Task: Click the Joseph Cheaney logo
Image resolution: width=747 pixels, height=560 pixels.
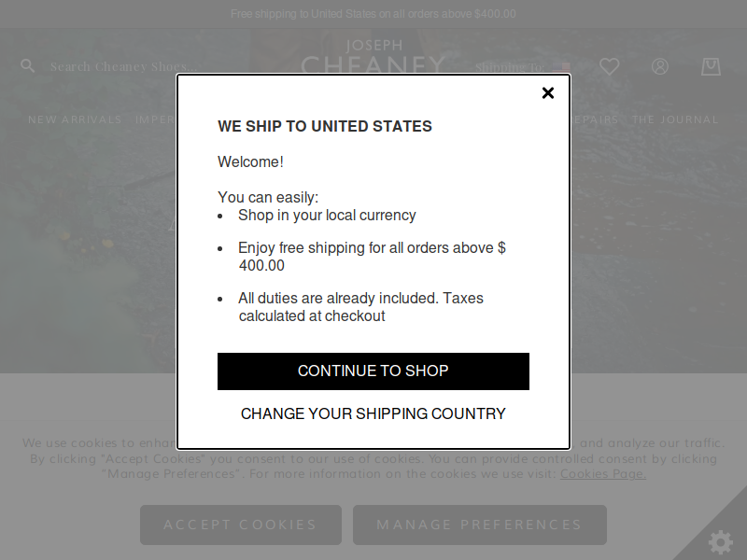Action: pyautogui.click(x=373, y=56)
